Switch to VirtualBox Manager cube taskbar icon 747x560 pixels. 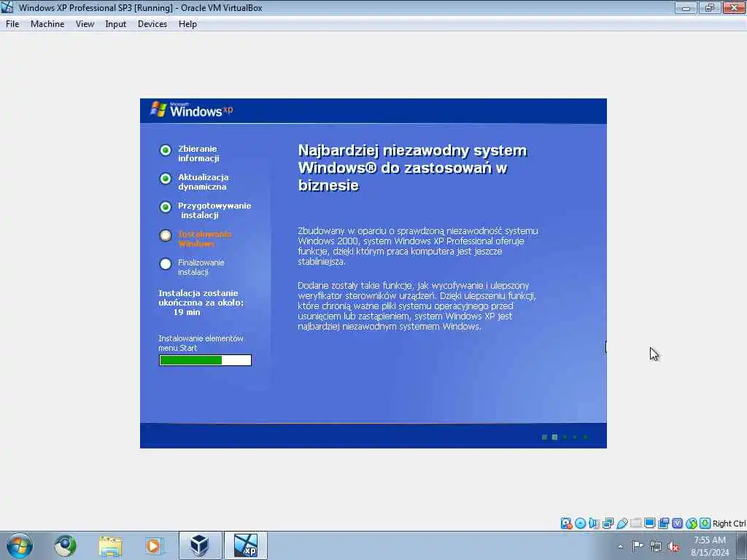[200, 545]
